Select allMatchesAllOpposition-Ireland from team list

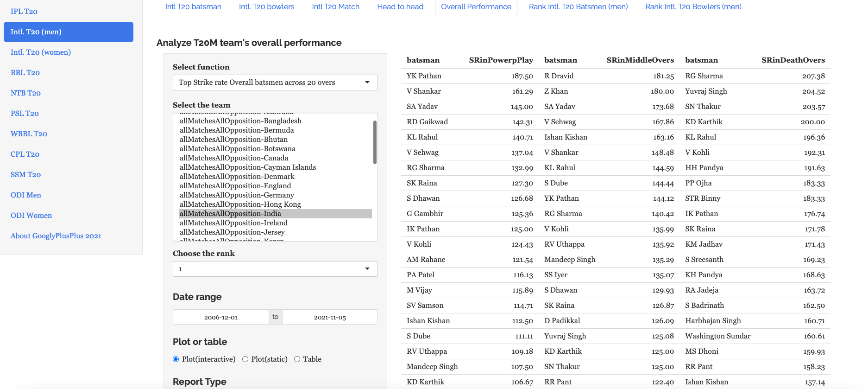coord(233,223)
